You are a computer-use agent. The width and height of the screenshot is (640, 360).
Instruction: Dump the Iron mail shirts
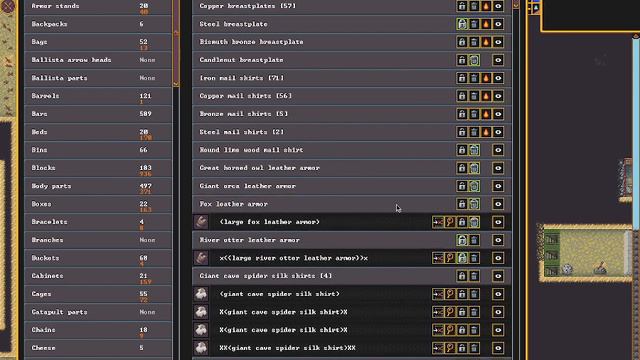click(474, 78)
